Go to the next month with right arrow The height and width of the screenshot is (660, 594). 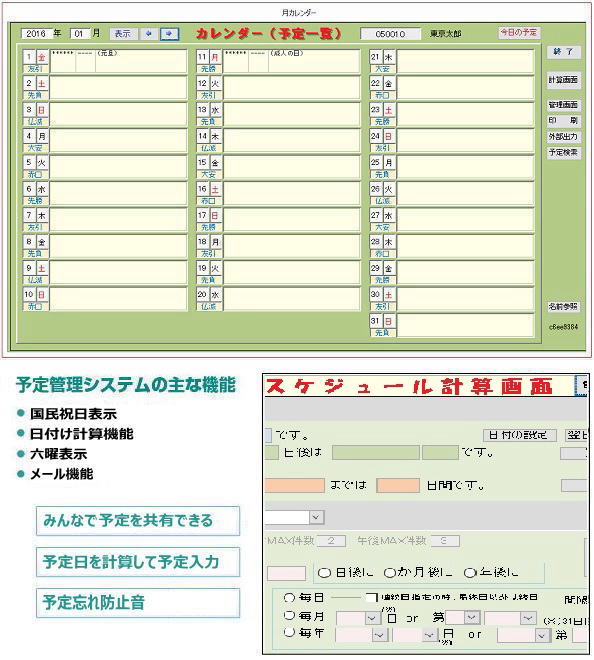point(169,34)
